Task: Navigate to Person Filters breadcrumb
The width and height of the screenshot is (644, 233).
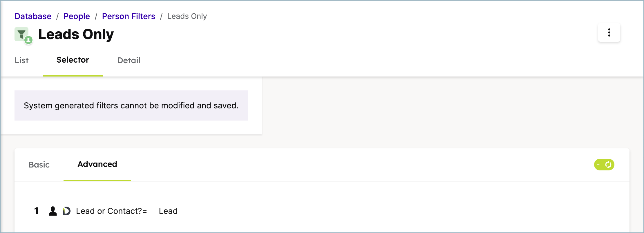Action: [x=129, y=16]
